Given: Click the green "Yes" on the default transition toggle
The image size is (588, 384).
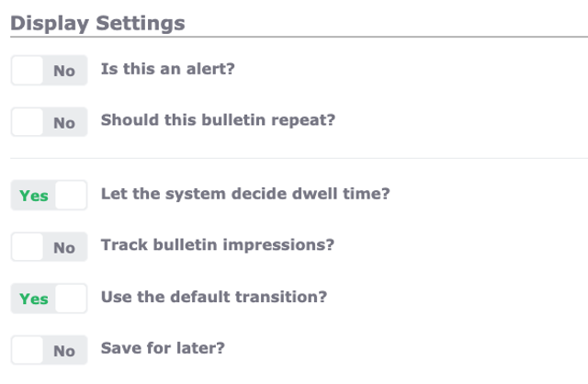Looking at the screenshot, I should click(34, 299).
